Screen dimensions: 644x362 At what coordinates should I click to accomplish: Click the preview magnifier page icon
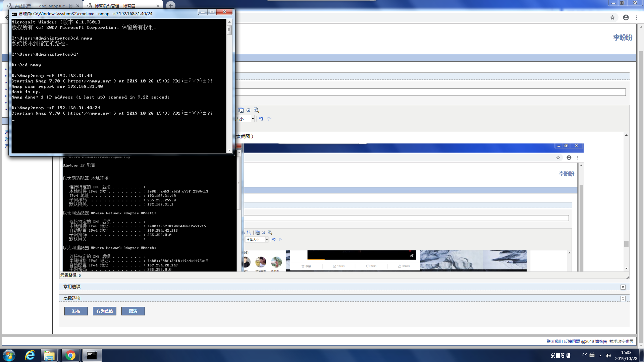coord(256,110)
